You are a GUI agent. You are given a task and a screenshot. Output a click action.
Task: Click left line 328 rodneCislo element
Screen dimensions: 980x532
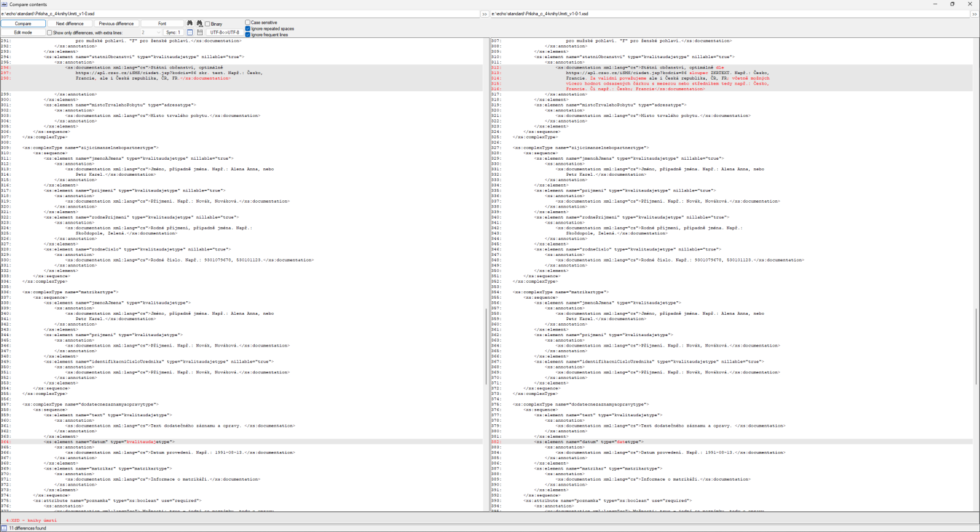click(138, 249)
